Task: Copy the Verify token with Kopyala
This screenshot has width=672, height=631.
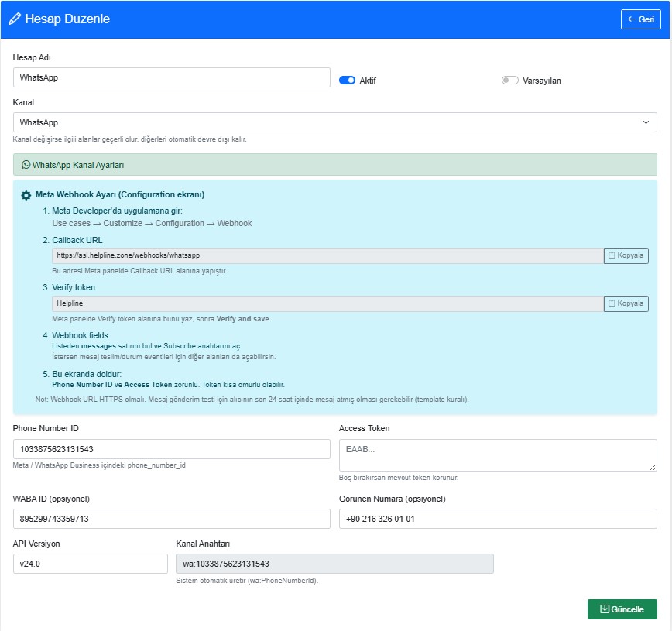Action: pos(626,303)
